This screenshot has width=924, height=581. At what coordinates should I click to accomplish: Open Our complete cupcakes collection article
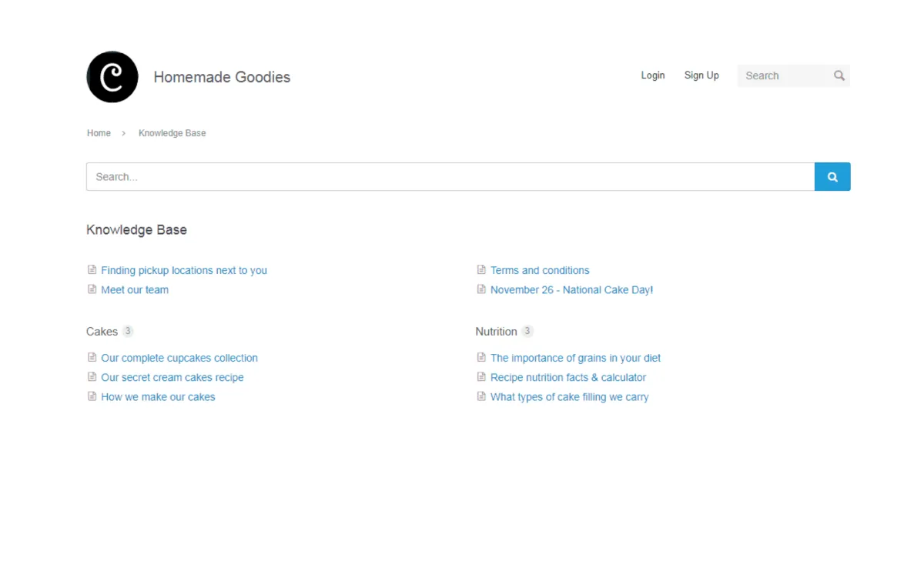(x=179, y=358)
